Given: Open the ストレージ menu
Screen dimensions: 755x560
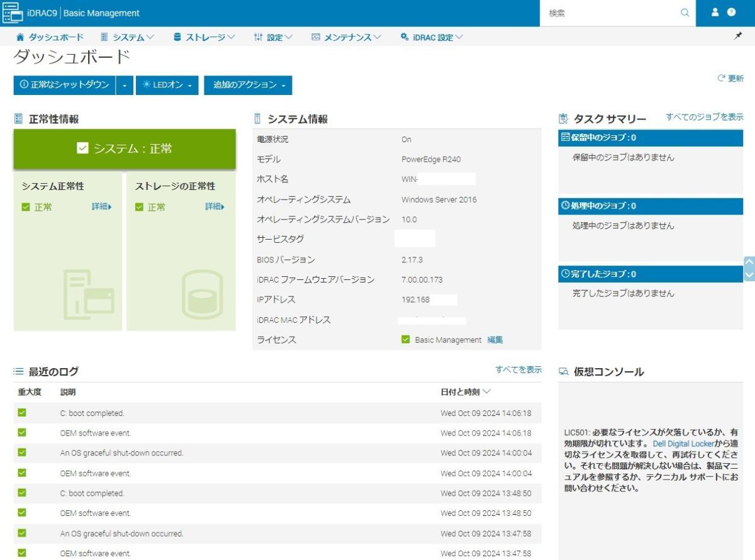Looking at the screenshot, I should 204,37.
